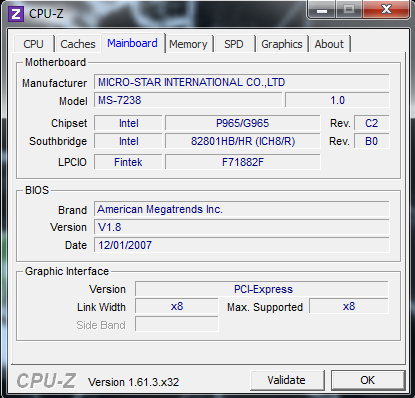Click the CPU-Z window title text
Image resolution: width=415 pixels, height=398 pixels.
46,14
